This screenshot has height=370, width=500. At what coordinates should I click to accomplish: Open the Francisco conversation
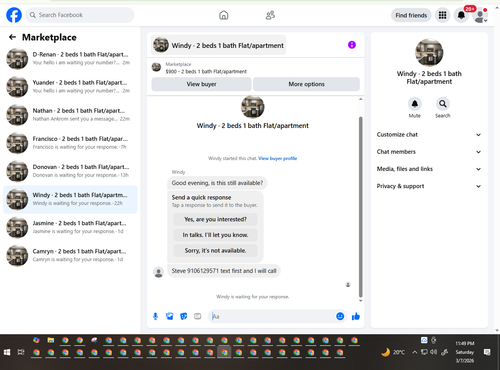click(x=70, y=143)
